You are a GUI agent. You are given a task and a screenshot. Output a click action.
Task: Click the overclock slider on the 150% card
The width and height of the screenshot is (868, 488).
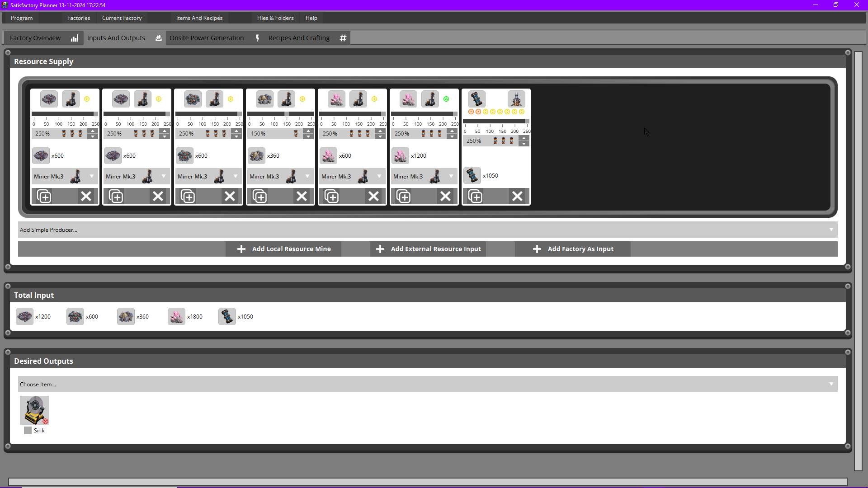click(286, 114)
